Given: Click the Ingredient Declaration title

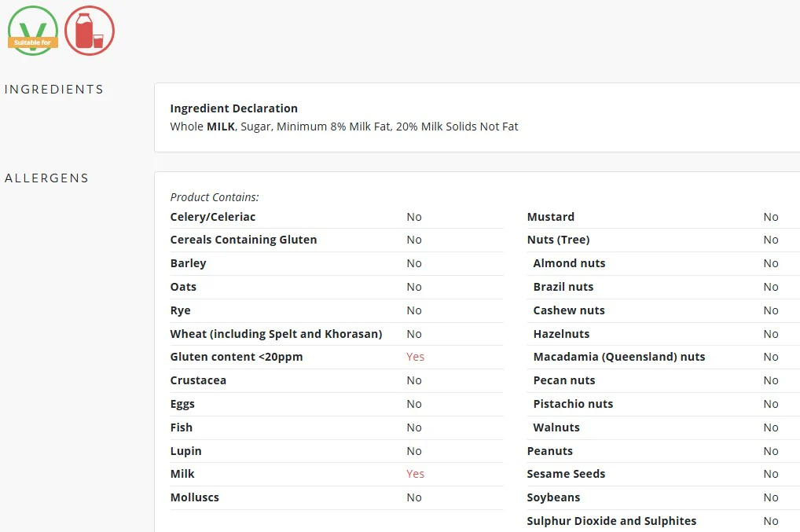Looking at the screenshot, I should pyautogui.click(x=233, y=108).
